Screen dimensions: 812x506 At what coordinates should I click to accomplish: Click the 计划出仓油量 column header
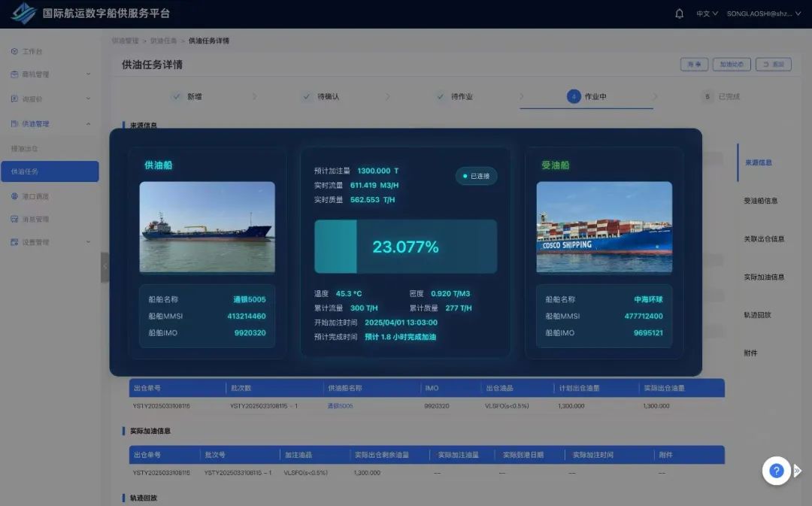point(579,388)
